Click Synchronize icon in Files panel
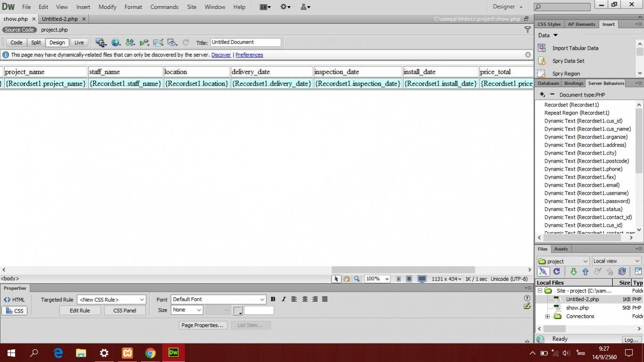 (622, 271)
